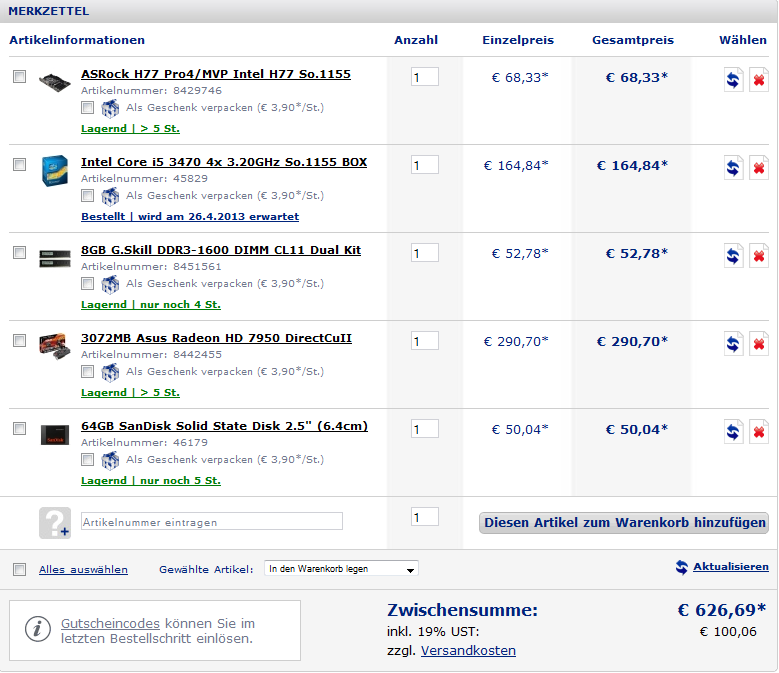
Task: Click quantity field next to Artikelnummer eintragen
Action: pyautogui.click(x=425, y=517)
